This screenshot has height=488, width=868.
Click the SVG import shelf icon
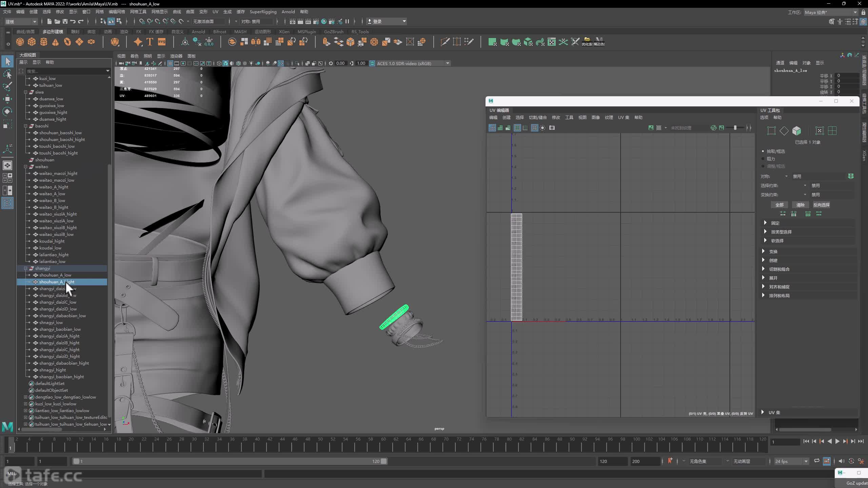pyautogui.click(x=162, y=42)
